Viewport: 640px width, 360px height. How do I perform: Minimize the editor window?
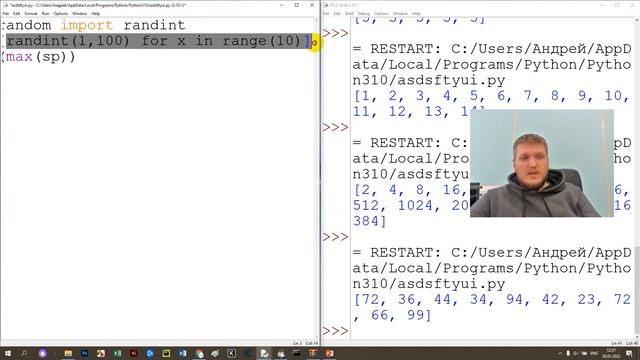pyautogui.click(x=282, y=5)
